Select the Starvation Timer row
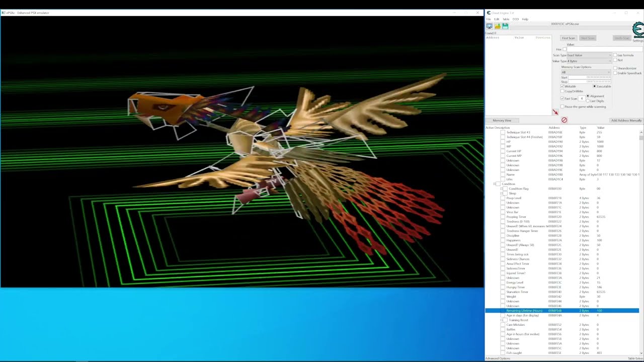 click(x=562, y=292)
